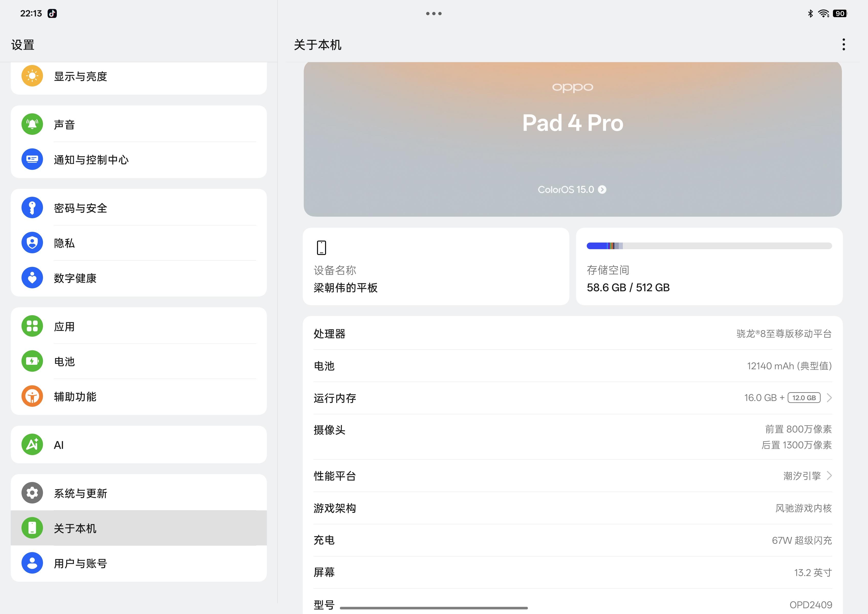Open 数字健康 settings
Screen dimensions: 868x614
coord(139,278)
